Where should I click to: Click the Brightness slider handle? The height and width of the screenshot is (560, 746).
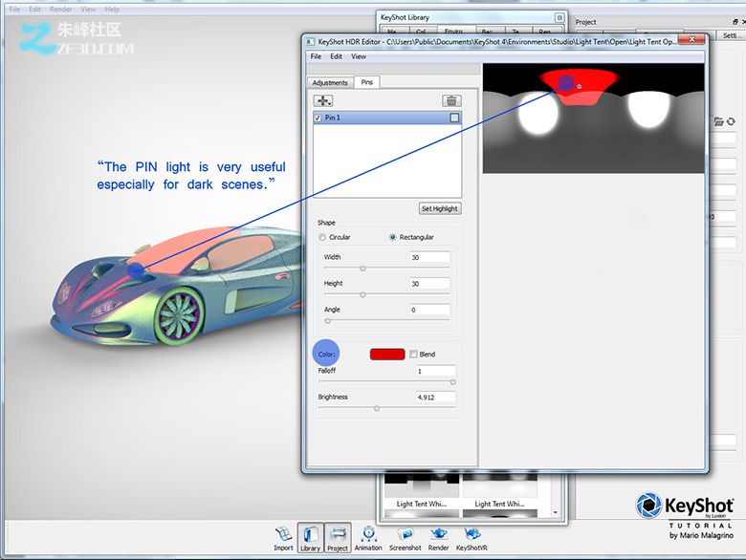click(377, 408)
